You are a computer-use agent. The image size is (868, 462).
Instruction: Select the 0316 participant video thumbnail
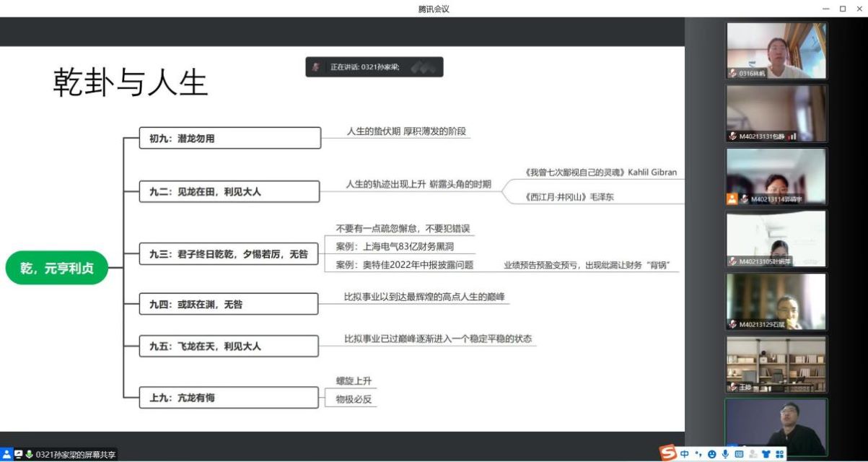(776, 50)
